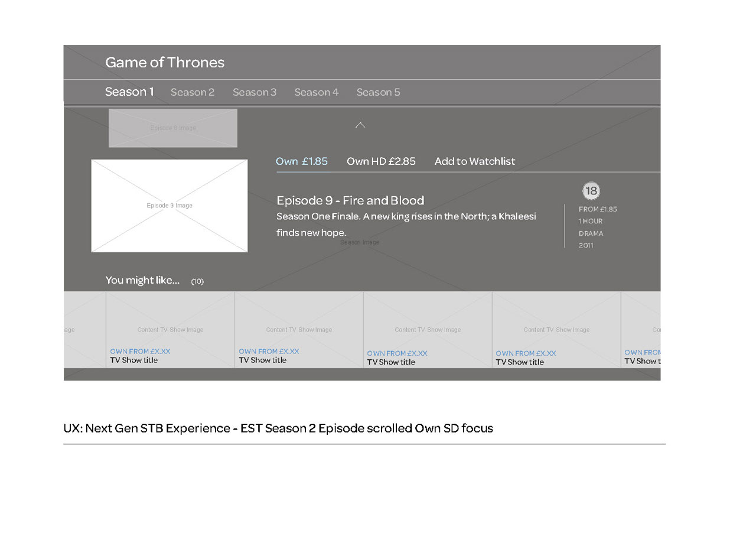Choose the Season 5 tab
Image resolution: width=756 pixels, height=536 pixels.
click(x=378, y=92)
